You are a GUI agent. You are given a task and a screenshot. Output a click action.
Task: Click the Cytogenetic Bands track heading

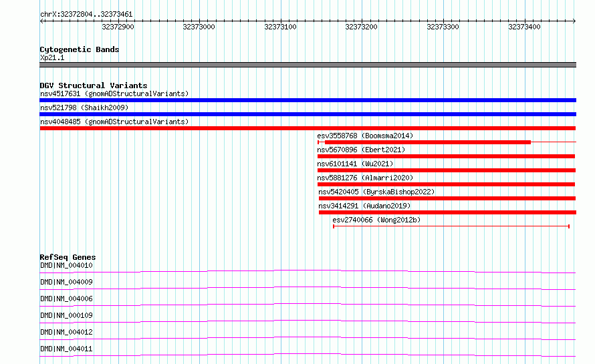pos(80,49)
